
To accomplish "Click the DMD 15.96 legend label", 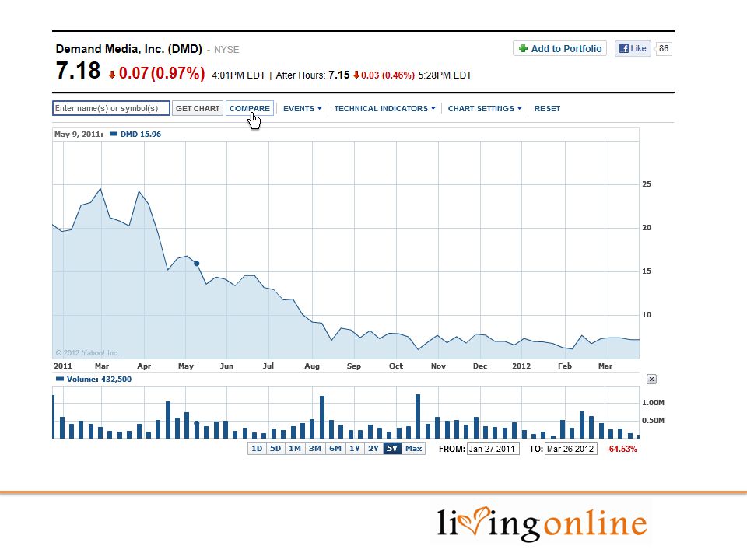I will point(135,135).
